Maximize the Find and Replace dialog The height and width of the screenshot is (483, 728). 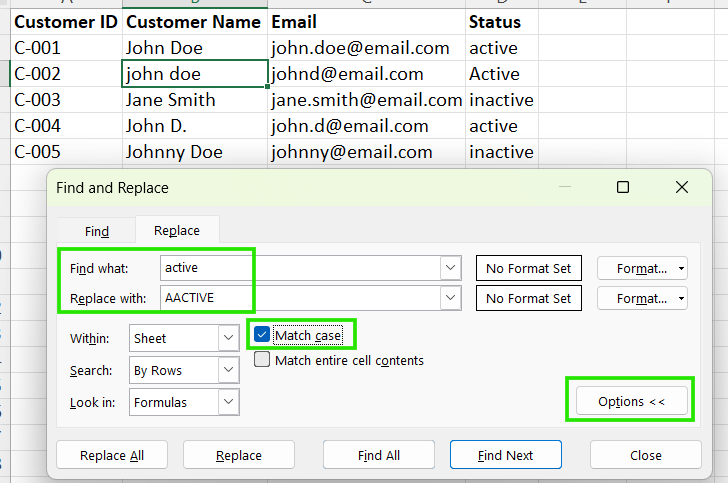[623, 187]
